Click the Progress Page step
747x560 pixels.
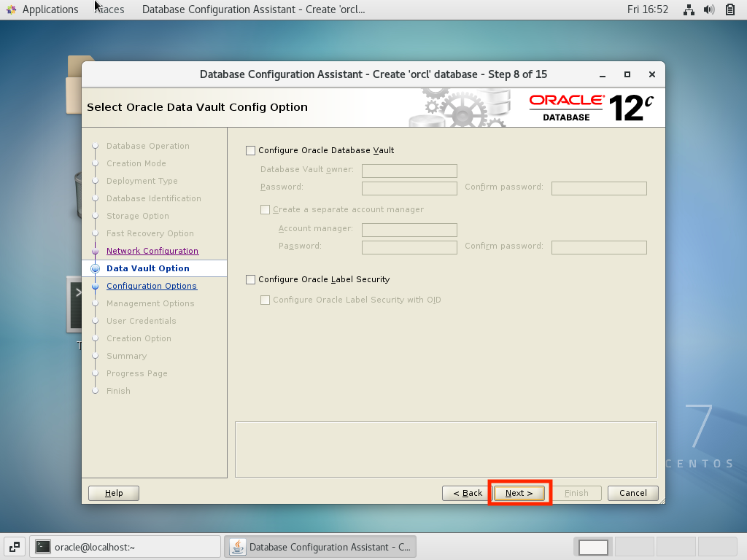[136, 373]
